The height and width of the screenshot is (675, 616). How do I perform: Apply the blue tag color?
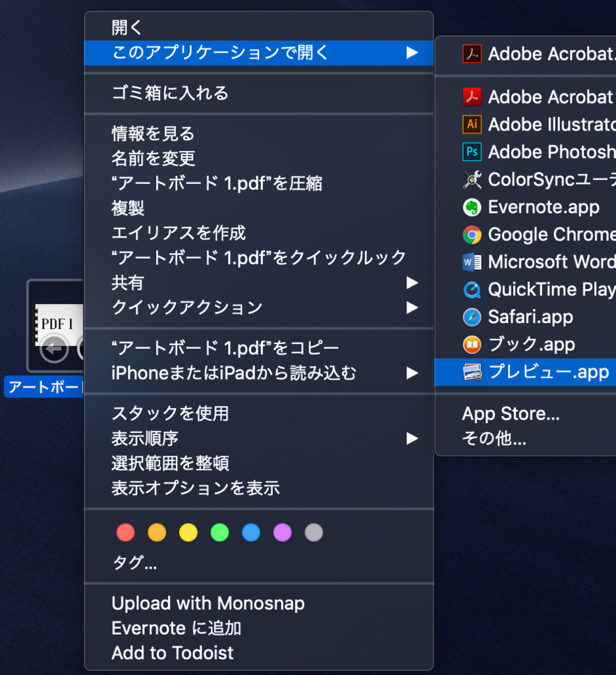[x=251, y=533]
